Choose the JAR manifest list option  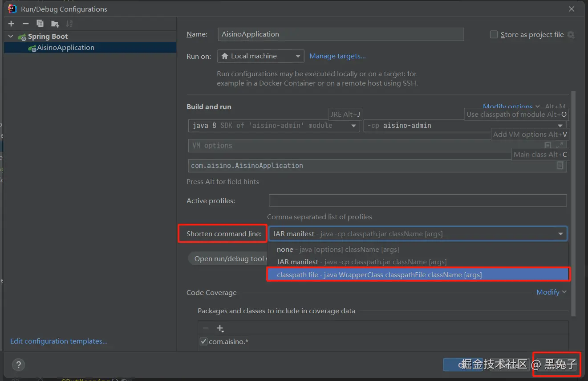point(418,262)
